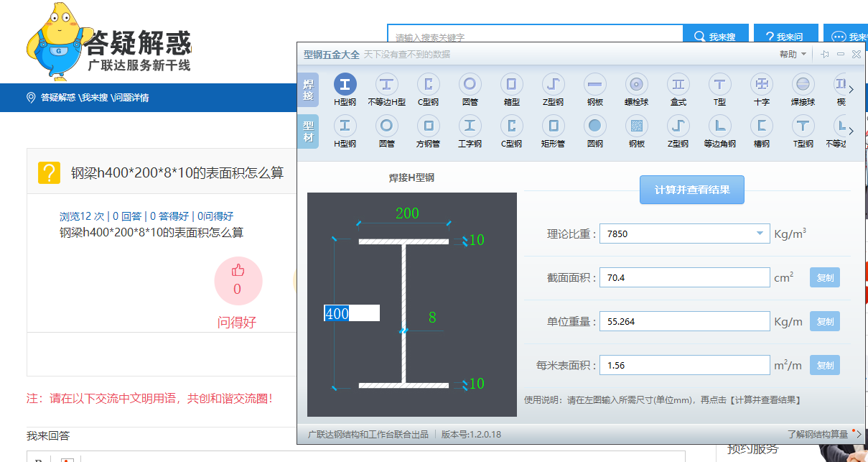Viewport: 868px width, 462px height.
Task: Click 我来问 button on webpage
Action: coord(785,37)
